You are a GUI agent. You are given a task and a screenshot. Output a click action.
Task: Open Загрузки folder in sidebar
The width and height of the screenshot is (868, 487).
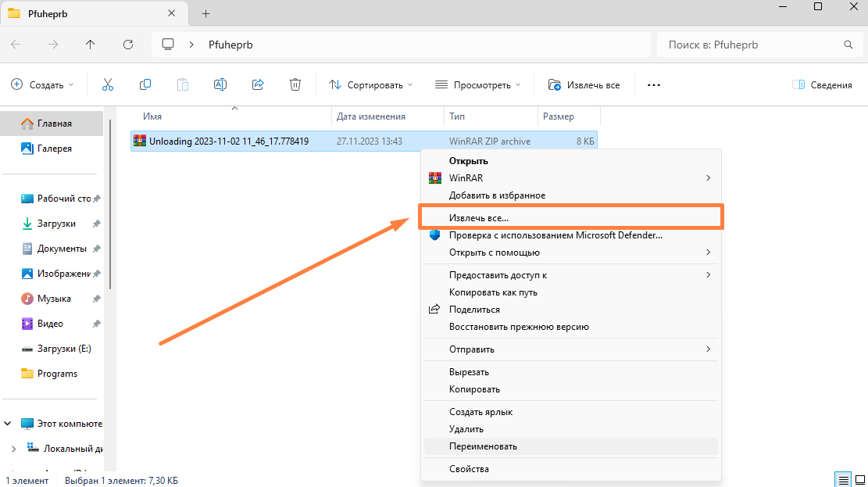click(56, 224)
